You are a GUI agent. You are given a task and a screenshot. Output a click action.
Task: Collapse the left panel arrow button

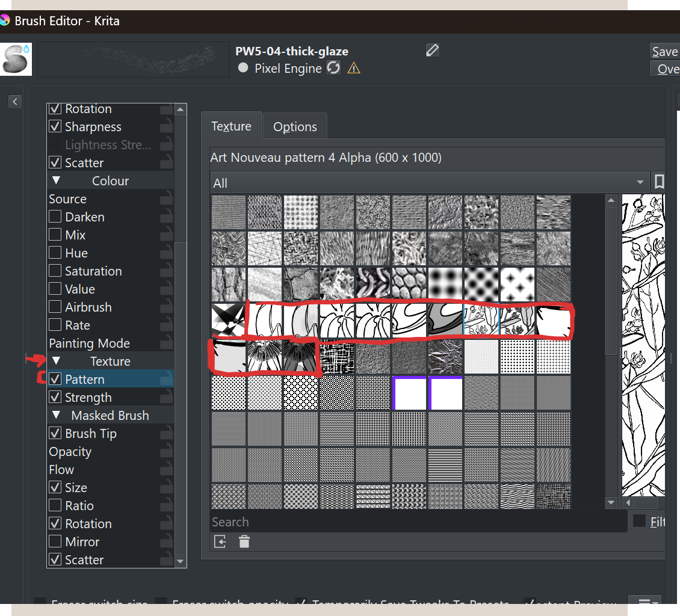[15, 102]
